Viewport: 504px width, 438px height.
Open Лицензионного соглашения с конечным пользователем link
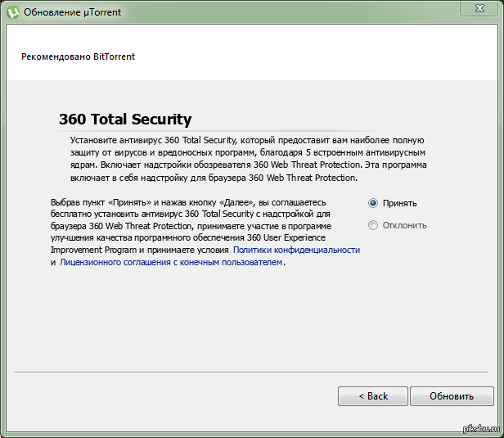(x=171, y=262)
